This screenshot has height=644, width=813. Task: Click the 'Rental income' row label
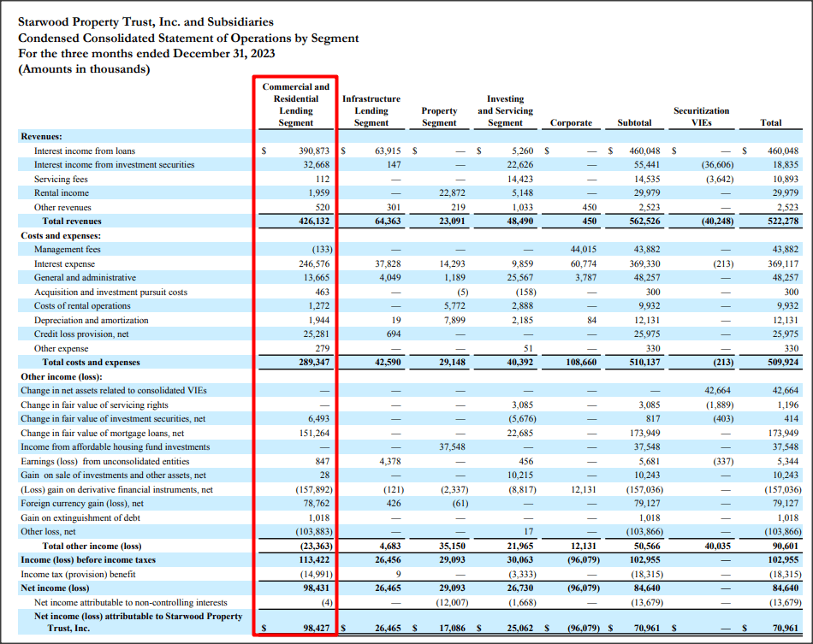61,192
